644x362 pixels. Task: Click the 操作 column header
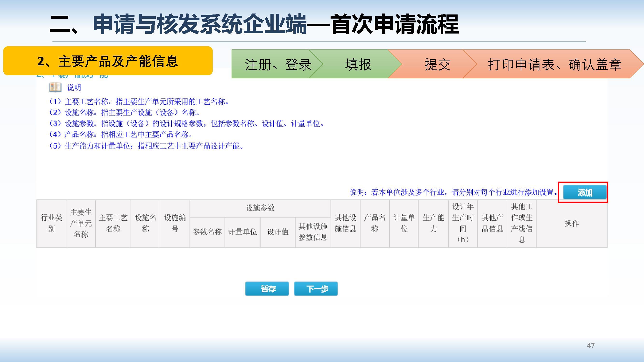(572, 223)
